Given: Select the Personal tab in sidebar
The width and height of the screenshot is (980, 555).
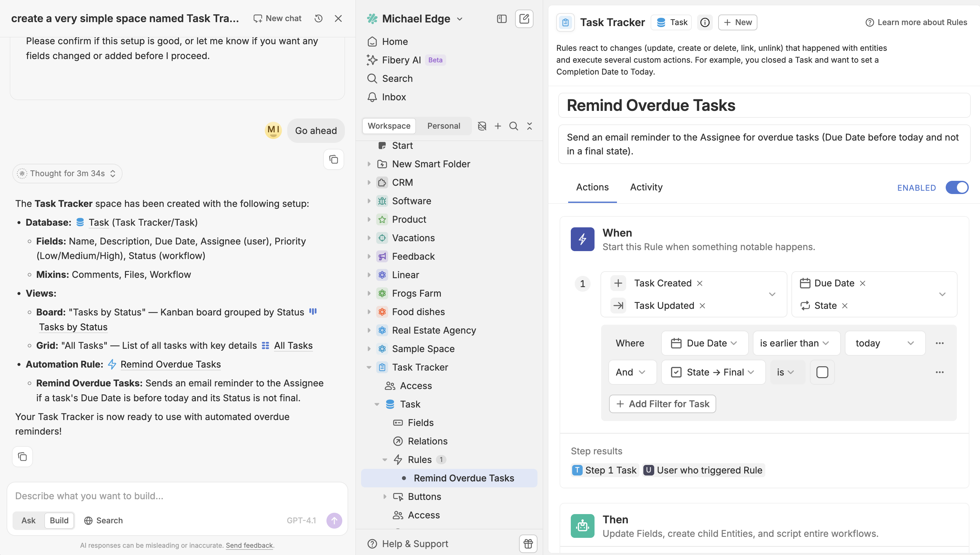Looking at the screenshot, I should [444, 126].
